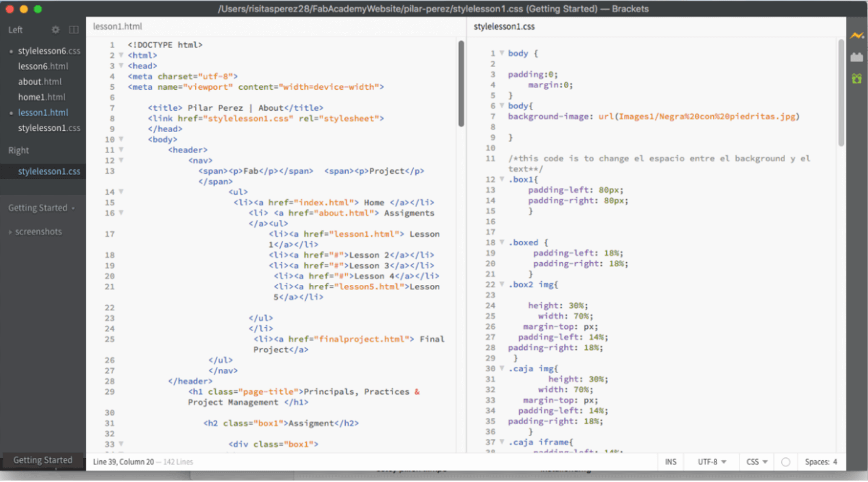Click the left editor vertical scrollbar
Screen dimensions: 868x482
click(461, 83)
